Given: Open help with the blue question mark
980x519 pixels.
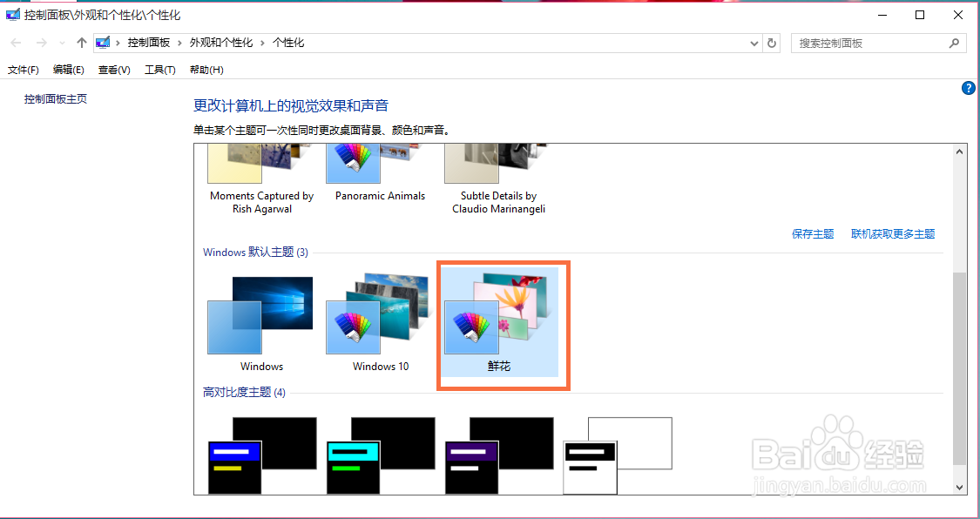Looking at the screenshot, I should (968, 88).
